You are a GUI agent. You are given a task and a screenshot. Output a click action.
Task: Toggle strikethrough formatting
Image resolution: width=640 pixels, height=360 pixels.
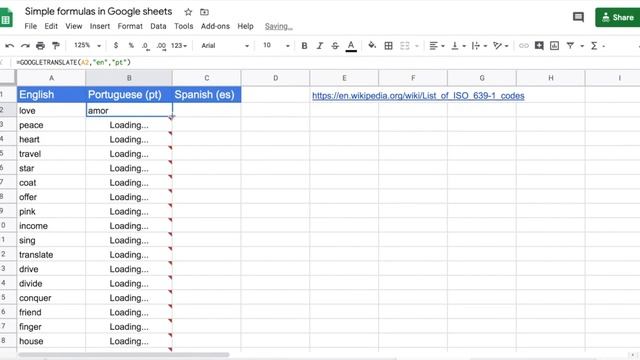click(335, 46)
